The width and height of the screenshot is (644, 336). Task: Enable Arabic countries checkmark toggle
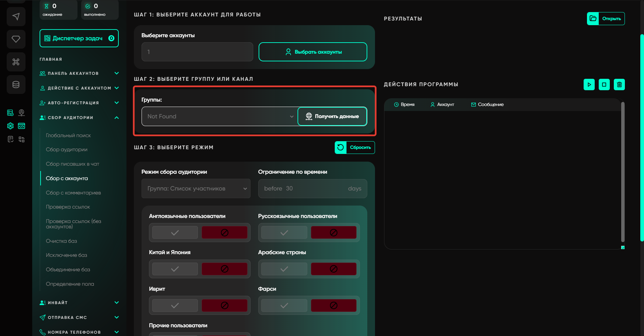(284, 269)
